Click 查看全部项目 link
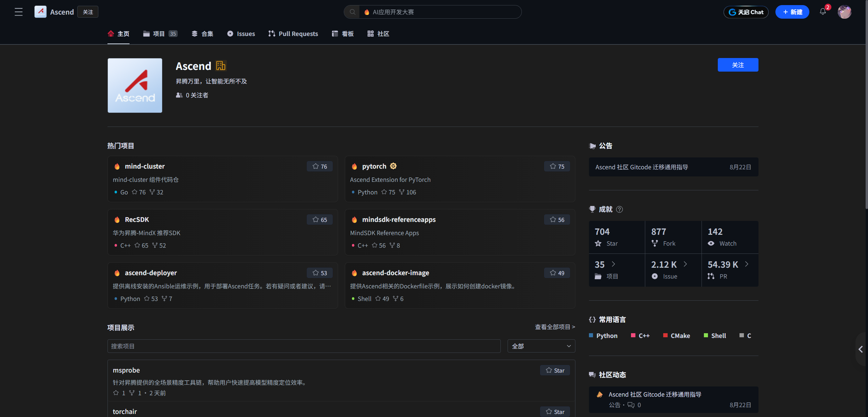The image size is (868, 417). pos(555,327)
